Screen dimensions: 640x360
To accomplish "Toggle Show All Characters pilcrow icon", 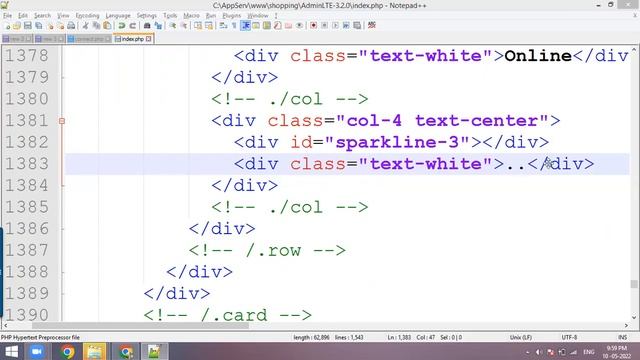I will coord(234,26).
